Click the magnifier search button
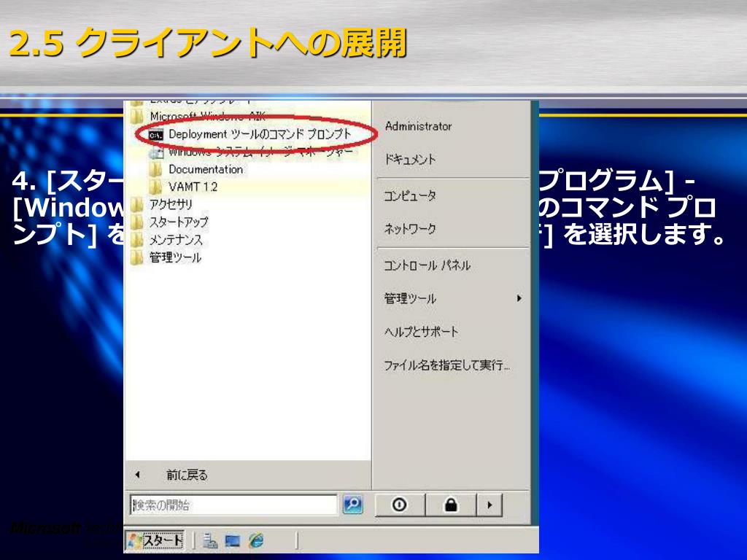The image size is (747, 560). pyautogui.click(x=353, y=505)
